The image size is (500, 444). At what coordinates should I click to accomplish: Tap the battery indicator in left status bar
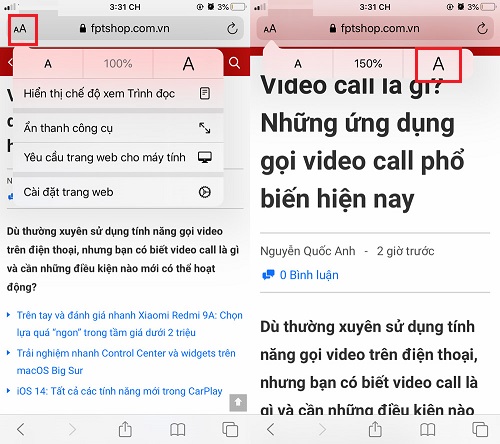coord(238,7)
